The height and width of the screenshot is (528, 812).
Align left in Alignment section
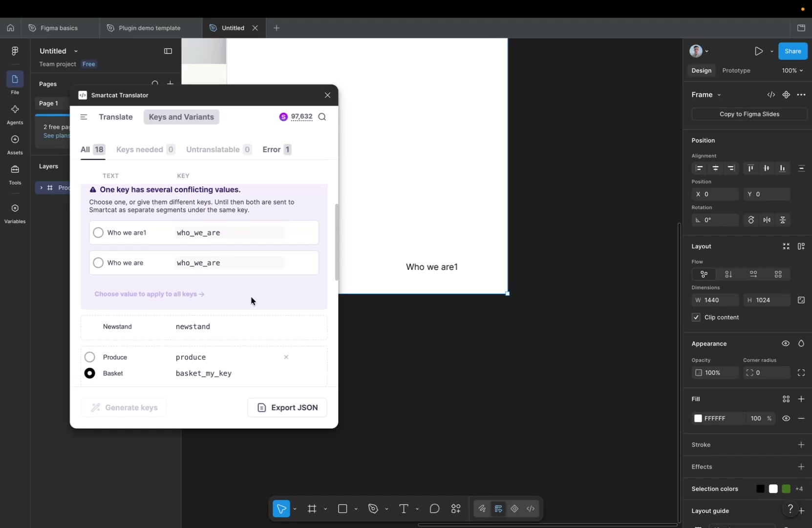pos(700,168)
